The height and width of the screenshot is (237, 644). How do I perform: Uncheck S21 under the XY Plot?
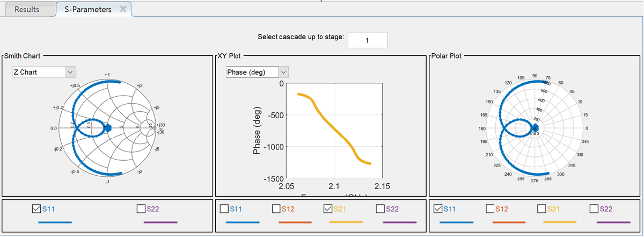[328, 209]
